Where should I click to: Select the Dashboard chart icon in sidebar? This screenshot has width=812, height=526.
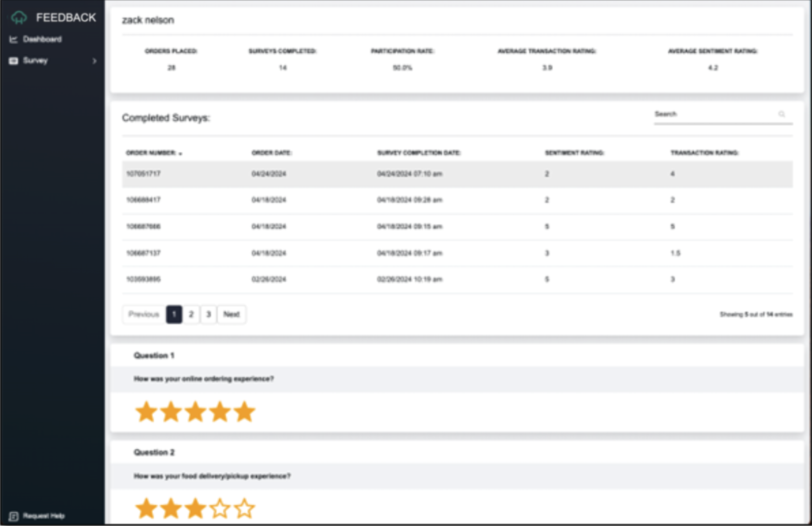[x=14, y=39]
